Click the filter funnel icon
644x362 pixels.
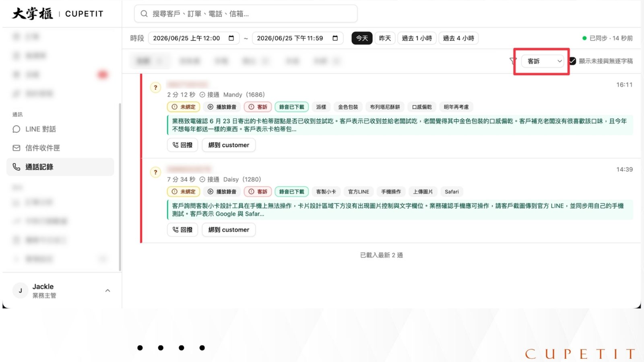tap(513, 61)
